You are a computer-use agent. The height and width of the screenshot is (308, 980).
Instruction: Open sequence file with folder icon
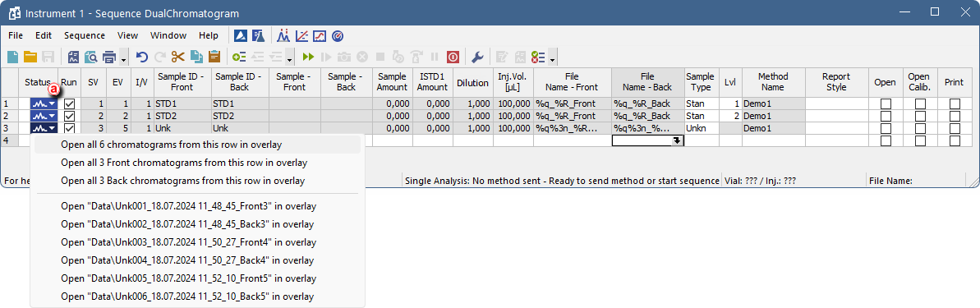(x=30, y=57)
